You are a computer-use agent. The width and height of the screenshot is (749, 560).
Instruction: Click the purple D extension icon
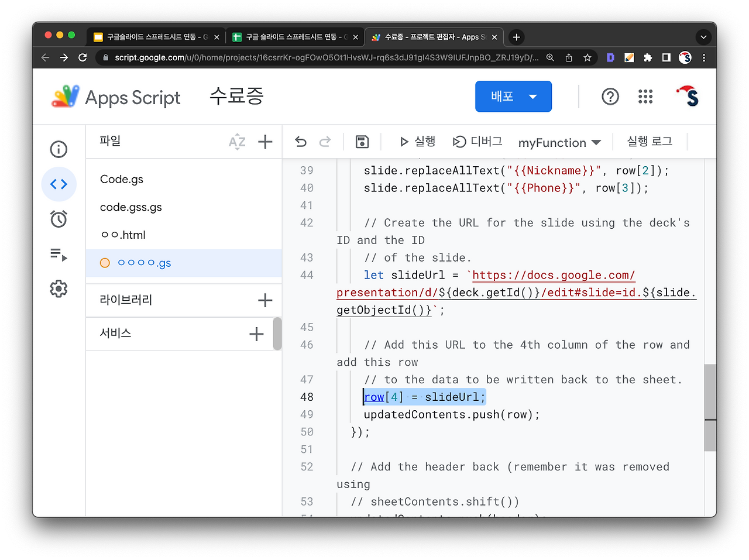(x=610, y=57)
